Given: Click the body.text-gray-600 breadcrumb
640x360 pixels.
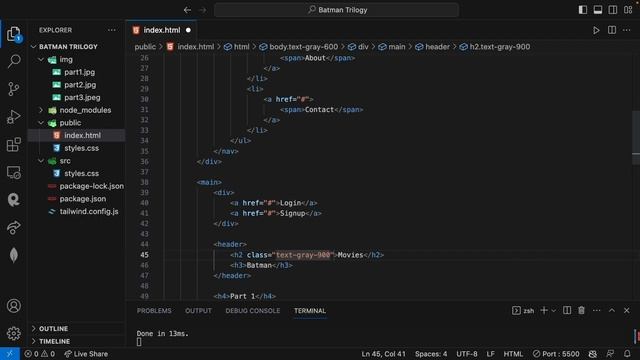Looking at the screenshot, I should 299,47.
